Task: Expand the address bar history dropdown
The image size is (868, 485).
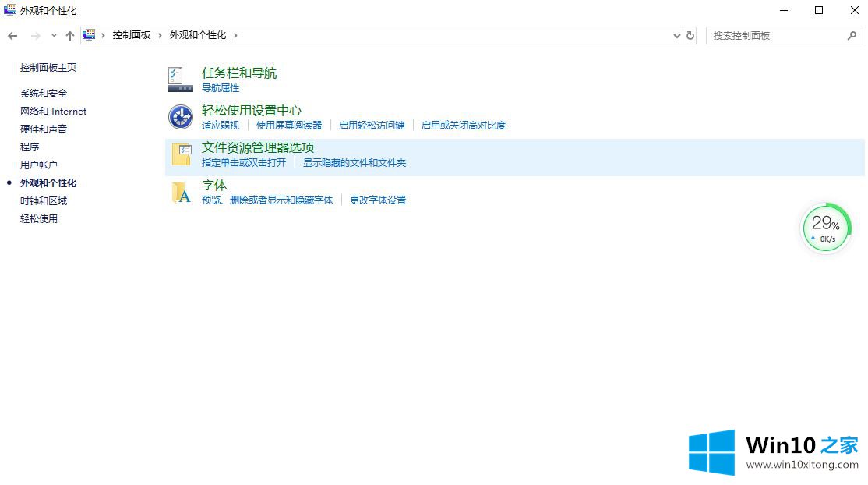Action: click(676, 36)
